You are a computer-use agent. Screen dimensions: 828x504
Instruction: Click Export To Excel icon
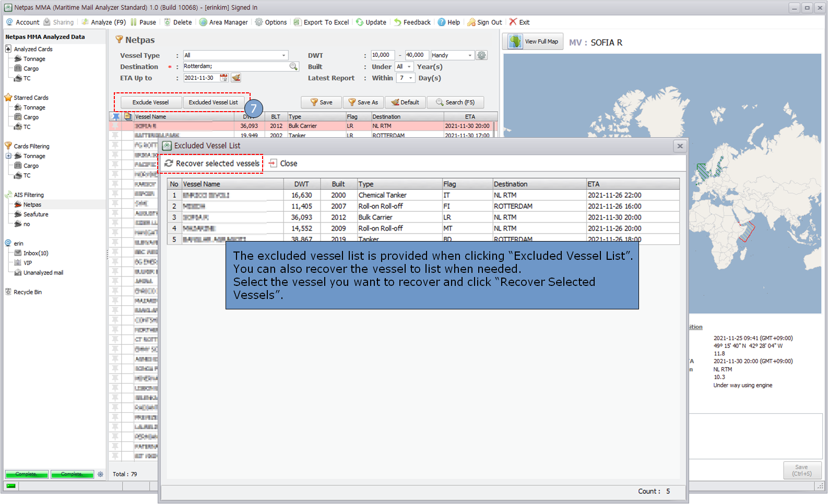(x=297, y=22)
